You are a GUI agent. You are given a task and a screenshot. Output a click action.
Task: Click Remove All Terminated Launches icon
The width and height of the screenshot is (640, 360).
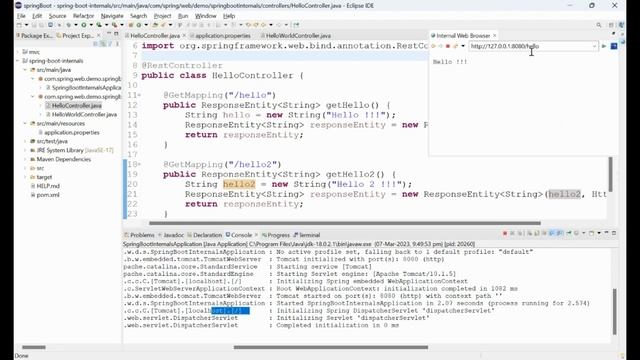(520, 233)
